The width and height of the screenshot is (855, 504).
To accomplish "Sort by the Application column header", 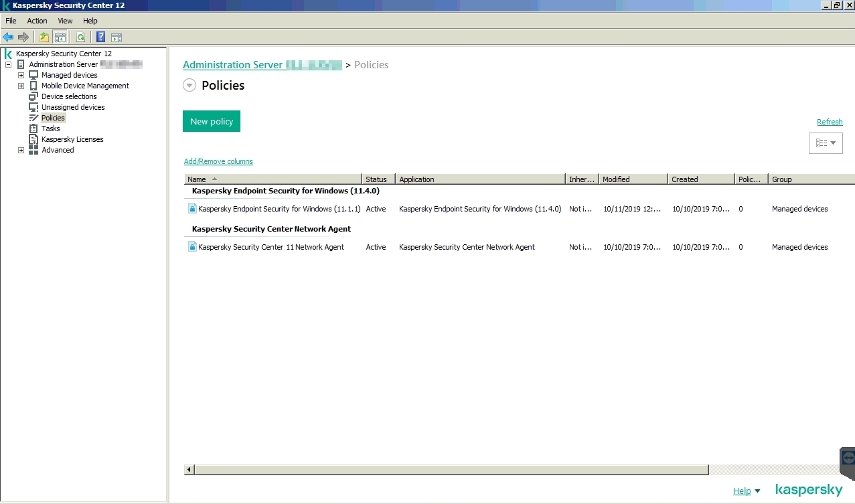I will [481, 179].
